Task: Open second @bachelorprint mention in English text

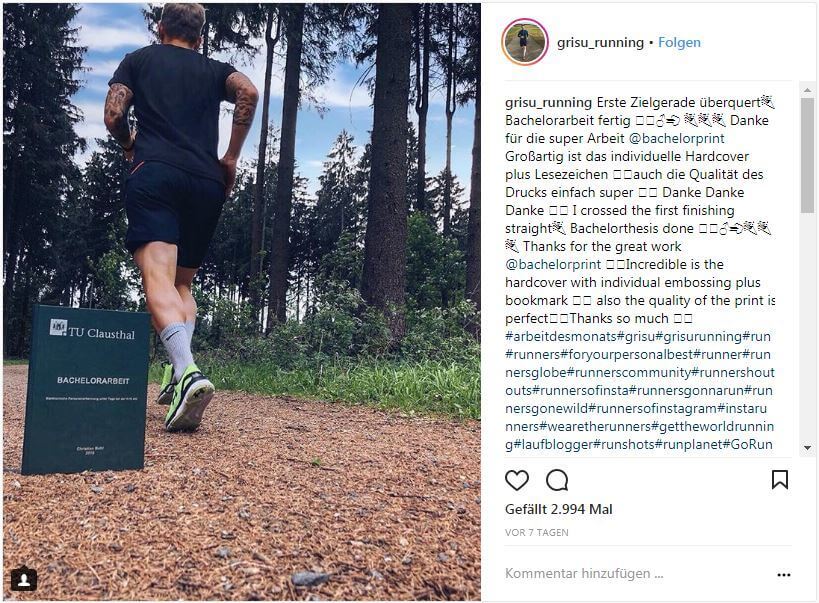Action: (553, 264)
